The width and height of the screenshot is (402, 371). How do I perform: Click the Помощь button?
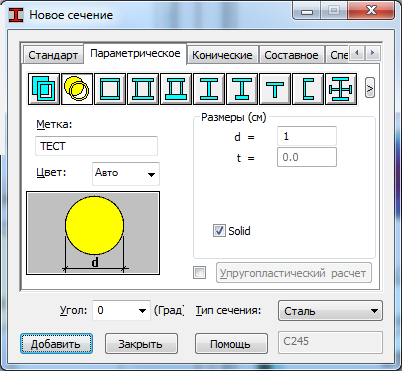(231, 344)
